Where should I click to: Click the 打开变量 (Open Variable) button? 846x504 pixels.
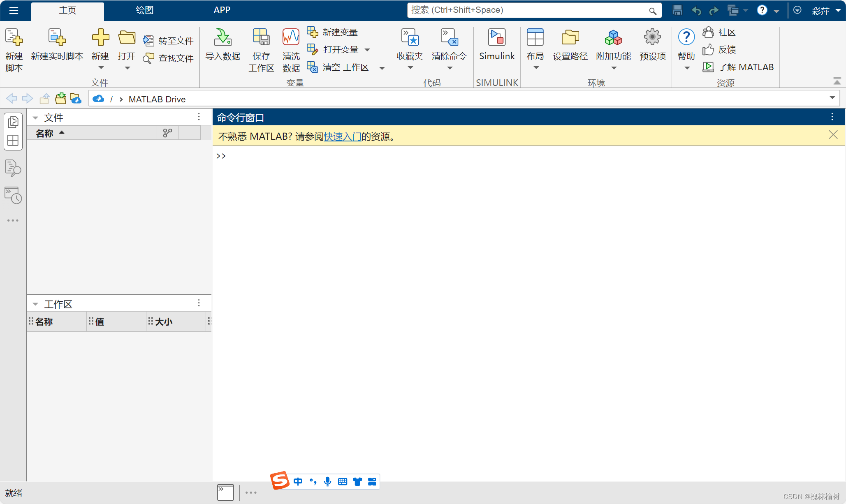tap(333, 49)
